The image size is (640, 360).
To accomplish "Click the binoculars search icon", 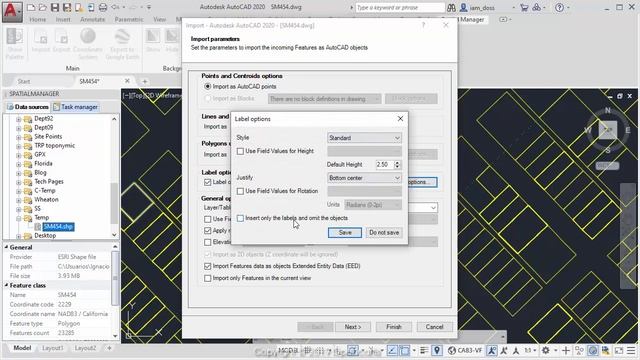I will point(451,7).
